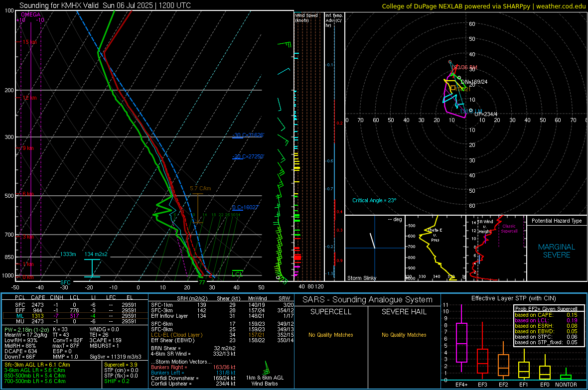Click the 'PW = 2.18in' value

pos(26,329)
